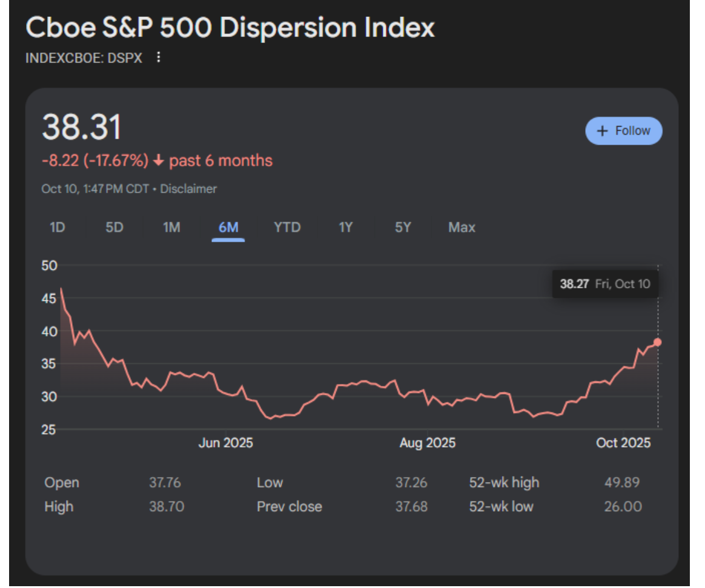Show the Max time range chart
Viewport: 705px width, 588px height.
point(462,228)
